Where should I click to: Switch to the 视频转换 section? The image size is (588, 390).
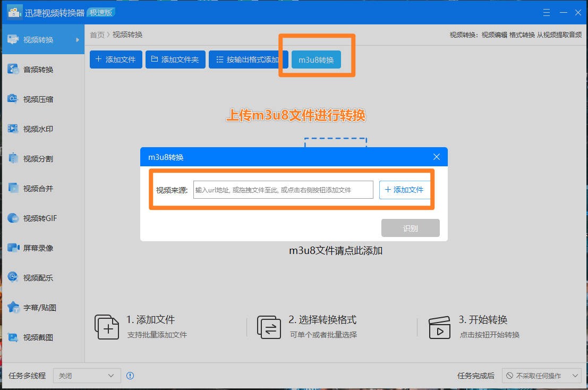(40, 39)
